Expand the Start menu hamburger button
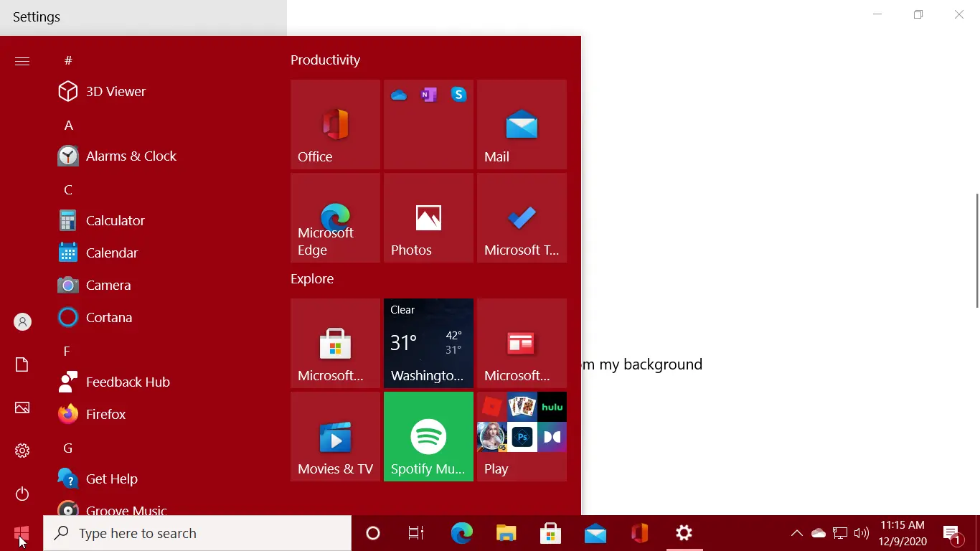The image size is (980, 551). (22, 61)
